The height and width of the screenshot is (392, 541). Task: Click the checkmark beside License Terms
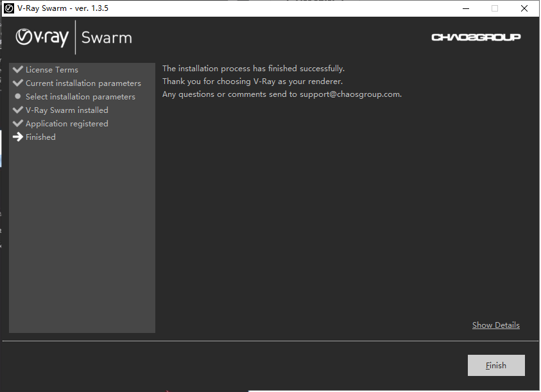tap(17, 69)
